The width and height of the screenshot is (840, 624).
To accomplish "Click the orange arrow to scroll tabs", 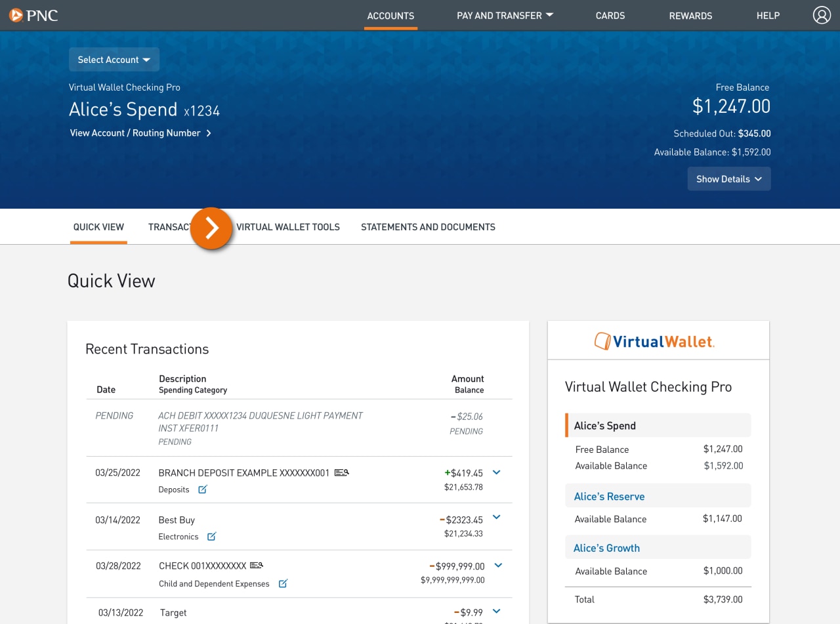I will (x=211, y=228).
